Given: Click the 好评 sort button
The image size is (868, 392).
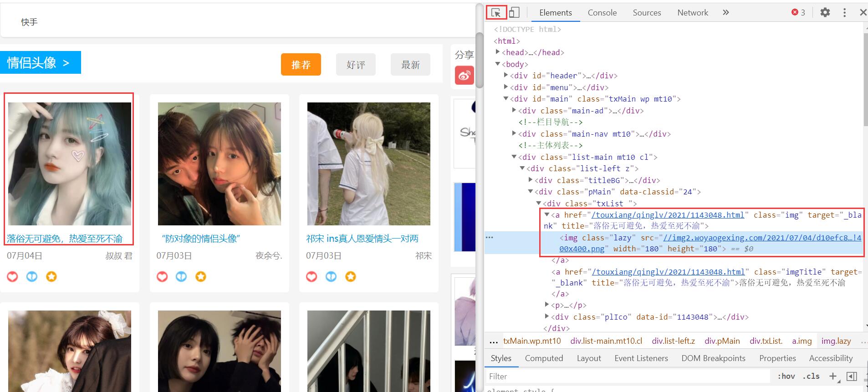Looking at the screenshot, I should click(x=356, y=65).
